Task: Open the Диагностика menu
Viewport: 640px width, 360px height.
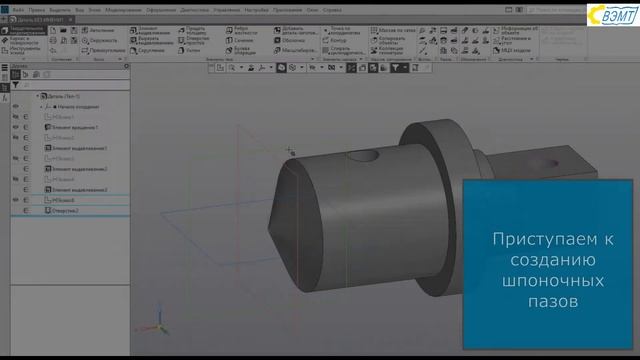Action: (195, 10)
